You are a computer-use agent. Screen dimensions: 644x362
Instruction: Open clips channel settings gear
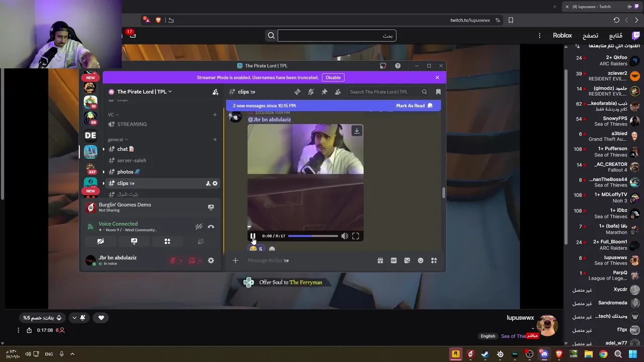point(215,184)
